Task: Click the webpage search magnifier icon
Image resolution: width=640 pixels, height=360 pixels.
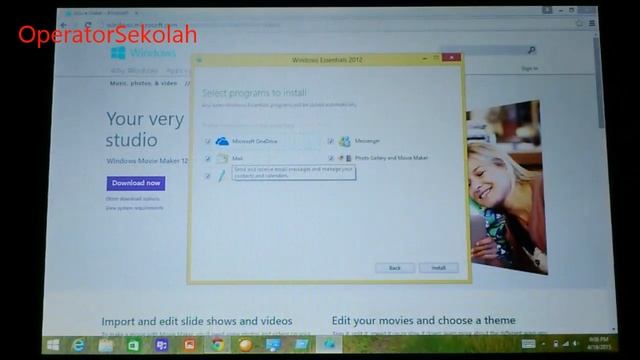Action: pyautogui.click(x=531, y=50)
